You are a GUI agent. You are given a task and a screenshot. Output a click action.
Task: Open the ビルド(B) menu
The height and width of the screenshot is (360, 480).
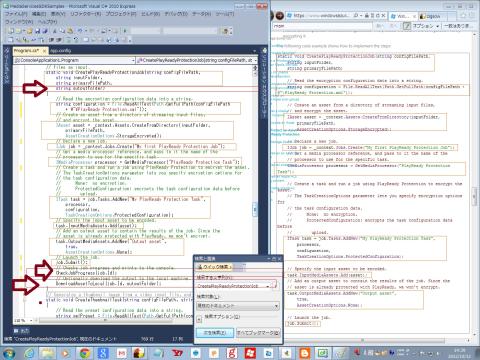(150, 14)
